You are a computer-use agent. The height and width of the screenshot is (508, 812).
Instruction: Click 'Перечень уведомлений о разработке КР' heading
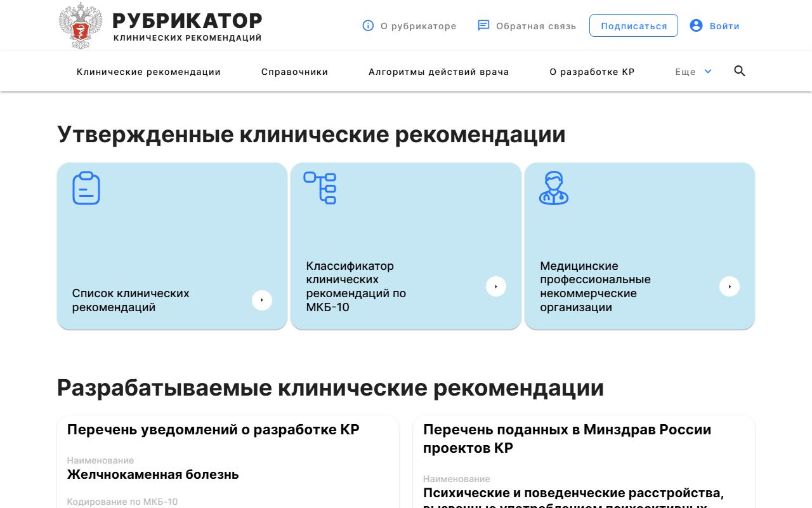coord(213,430)
